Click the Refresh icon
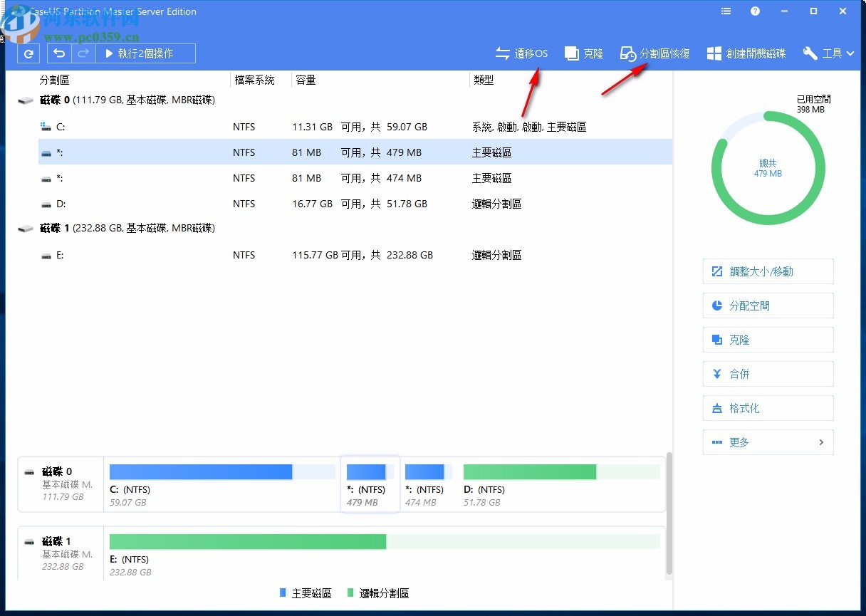866x616 pixels. tap(28, 53)
